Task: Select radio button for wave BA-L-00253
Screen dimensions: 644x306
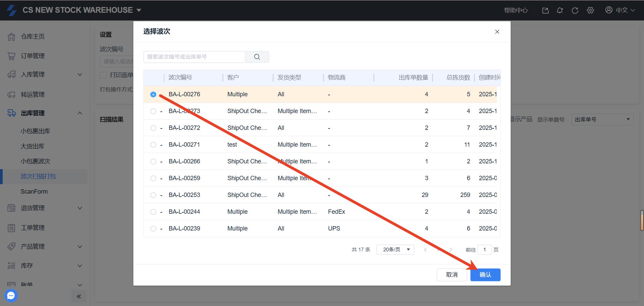Action: pyautogui.click(x=153, y=195)
